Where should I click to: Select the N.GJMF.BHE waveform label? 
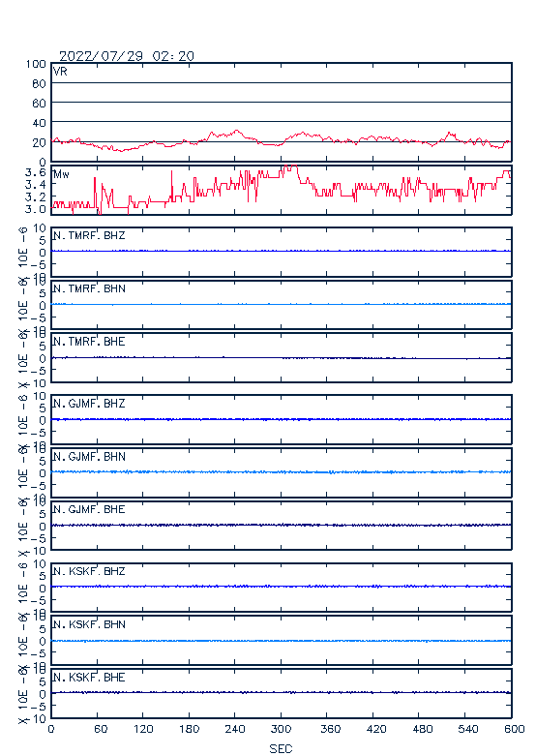[x=89, y=509]
